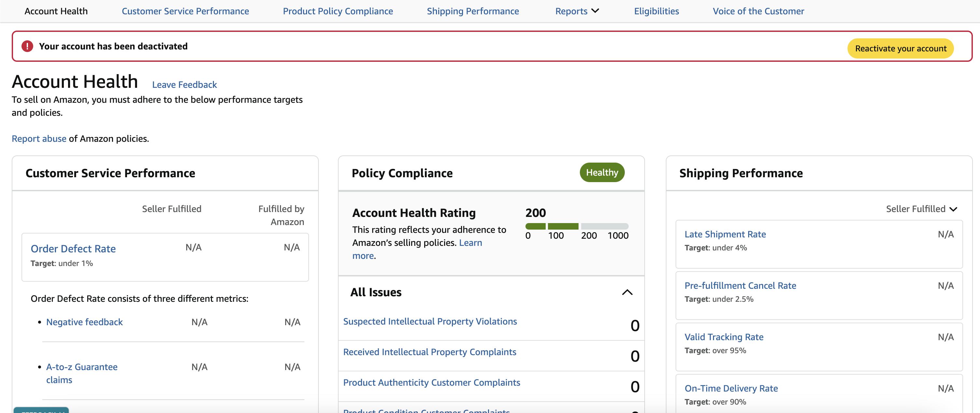Click the All Issues heading
This screenshot has width=980, height=413.
click(376, 292)
